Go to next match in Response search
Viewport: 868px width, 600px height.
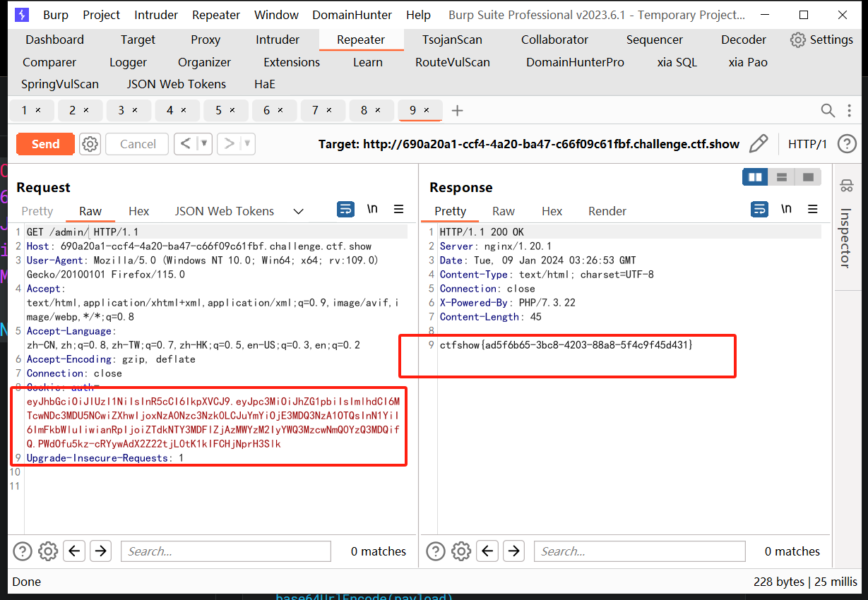(x=513, y=551)
